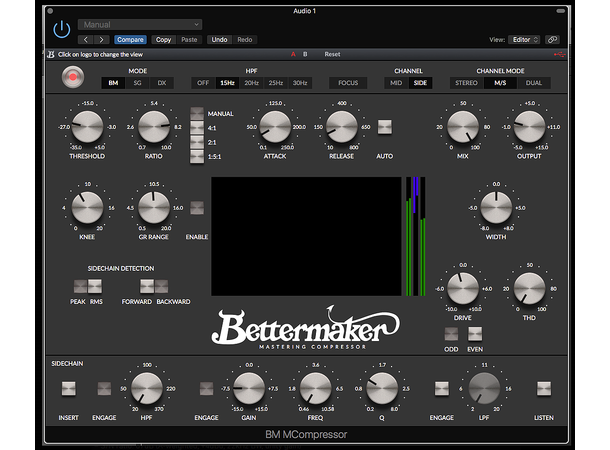This screenshot has height=450, width=610.
Task: Select FORWARD detection switch
Action: tap(147, 286)
